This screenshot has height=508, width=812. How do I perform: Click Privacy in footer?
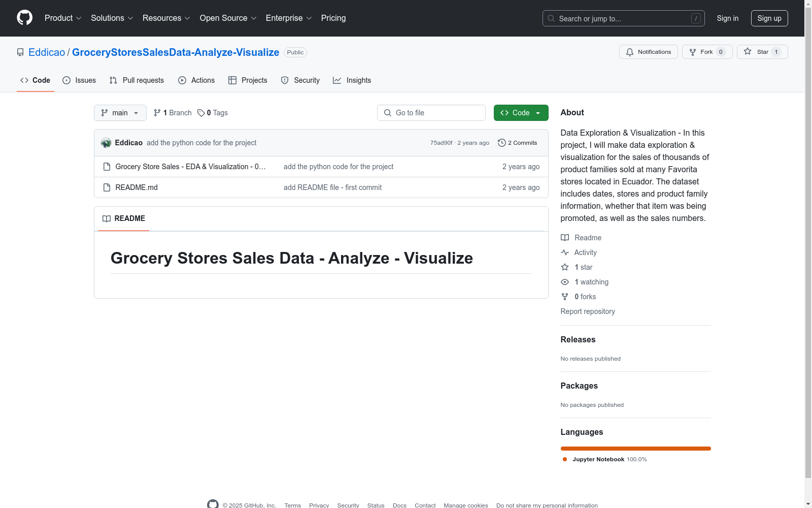[x=319, y=505]
